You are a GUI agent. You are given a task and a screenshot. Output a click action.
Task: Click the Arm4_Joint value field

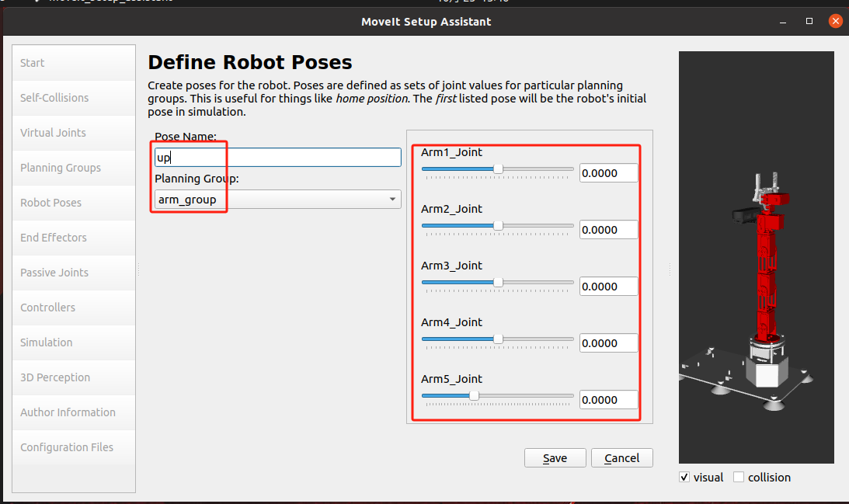(x=608, y=343)
